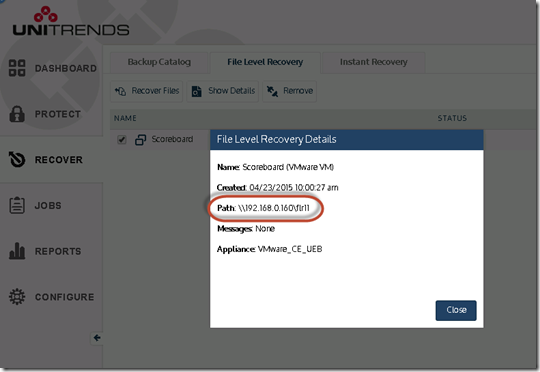Uncheck the Scoreboard row checkbox
Viewport: 540px width, 372px height.
(122, 140)
